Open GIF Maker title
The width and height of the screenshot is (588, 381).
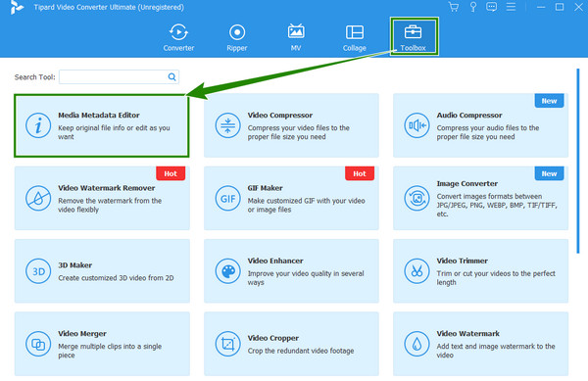coord(266,188)
